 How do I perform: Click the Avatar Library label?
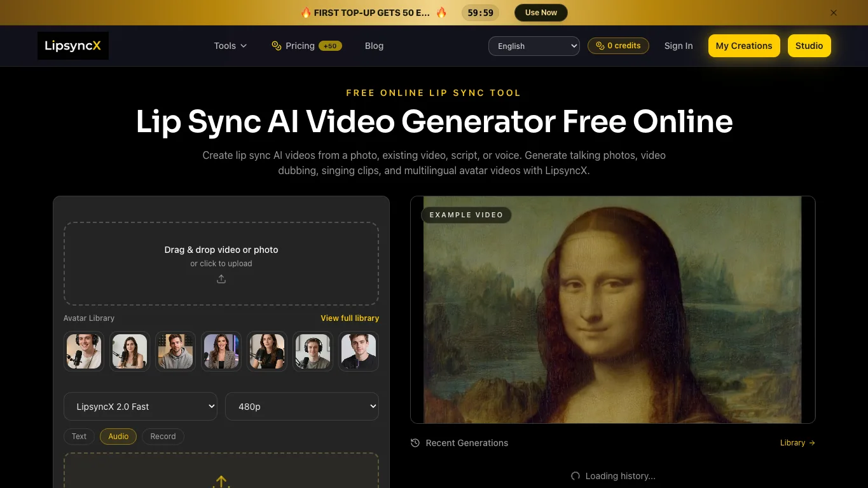click(x=89, y=318)
